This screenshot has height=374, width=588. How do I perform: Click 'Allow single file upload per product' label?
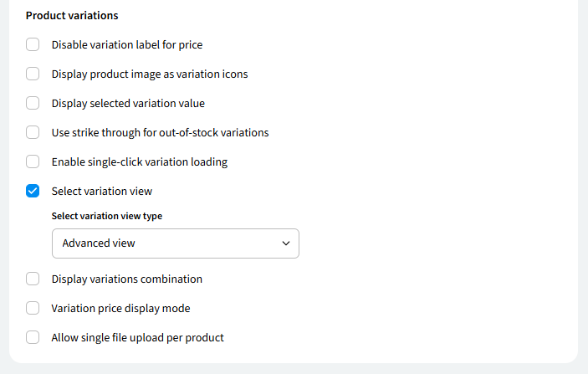[138, 337]
